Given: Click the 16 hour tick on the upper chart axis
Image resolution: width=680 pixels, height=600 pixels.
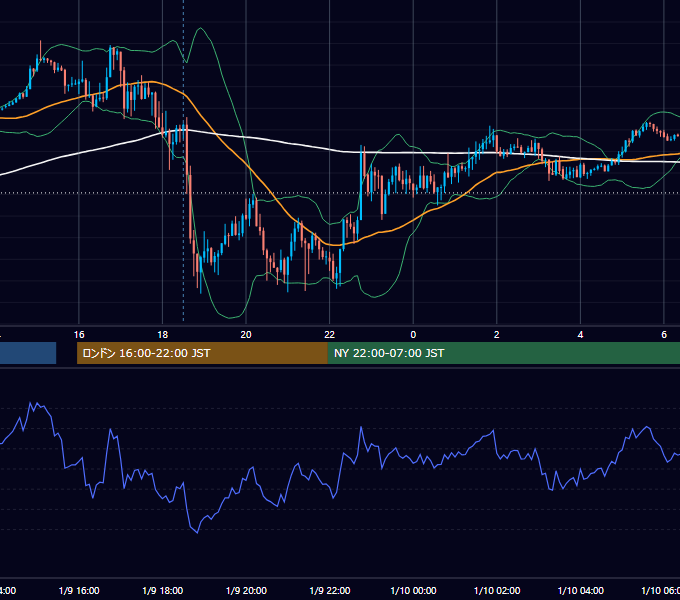Looking at the screenshot, I should (79, 335).
